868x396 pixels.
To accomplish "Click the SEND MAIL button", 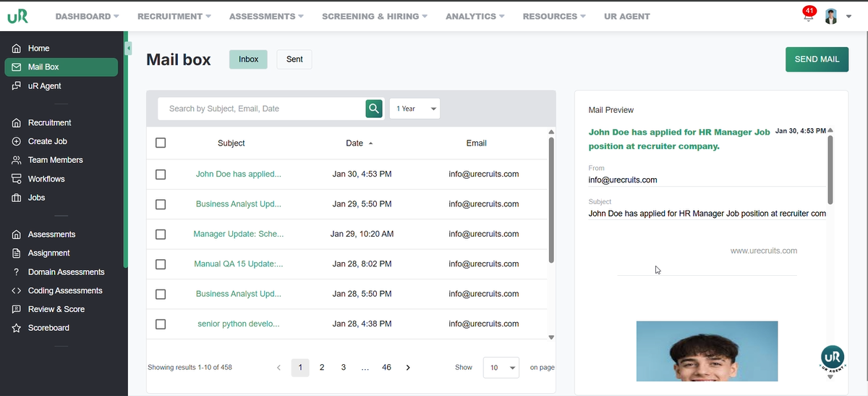I will [x=817, y=59].
